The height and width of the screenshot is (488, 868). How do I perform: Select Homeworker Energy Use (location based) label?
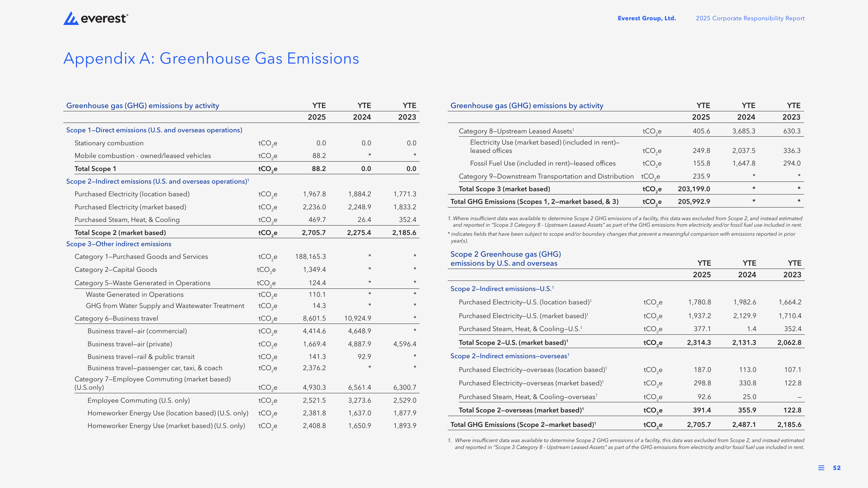tap(168, 413)
